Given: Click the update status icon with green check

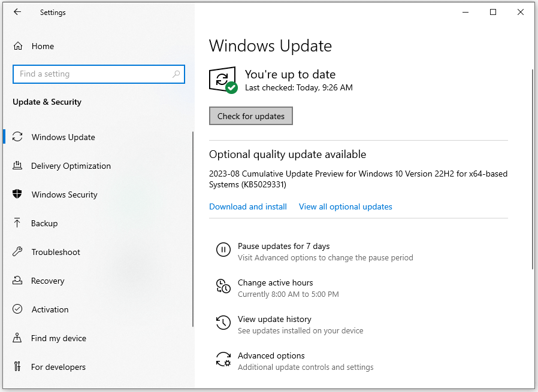Looking at the screenshot, I should (223, 80).
